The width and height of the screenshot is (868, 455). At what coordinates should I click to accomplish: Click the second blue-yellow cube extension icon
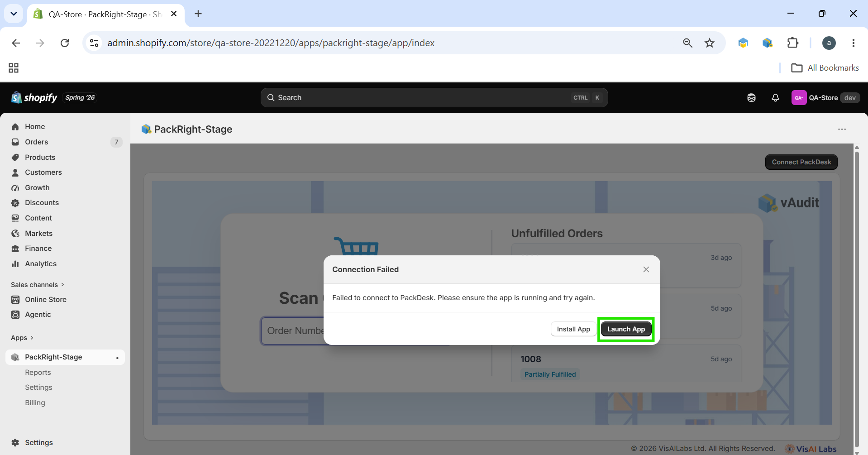tap(767, 43)
